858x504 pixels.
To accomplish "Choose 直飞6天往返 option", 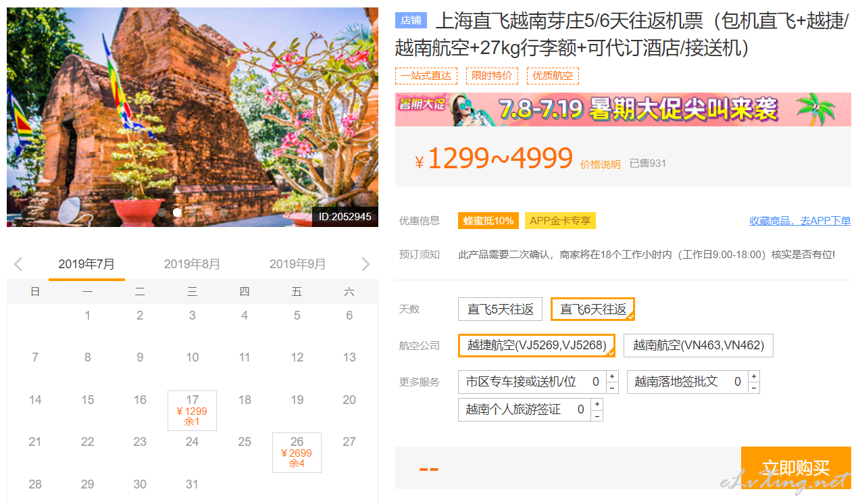I will 593,309.
